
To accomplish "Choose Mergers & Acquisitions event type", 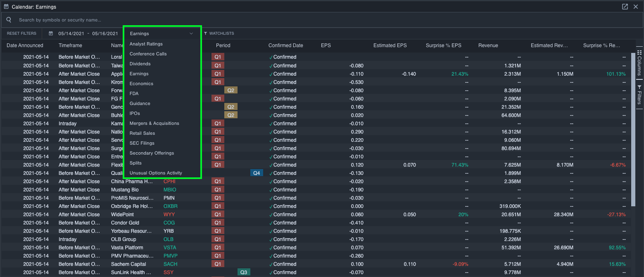I will 154,123.
